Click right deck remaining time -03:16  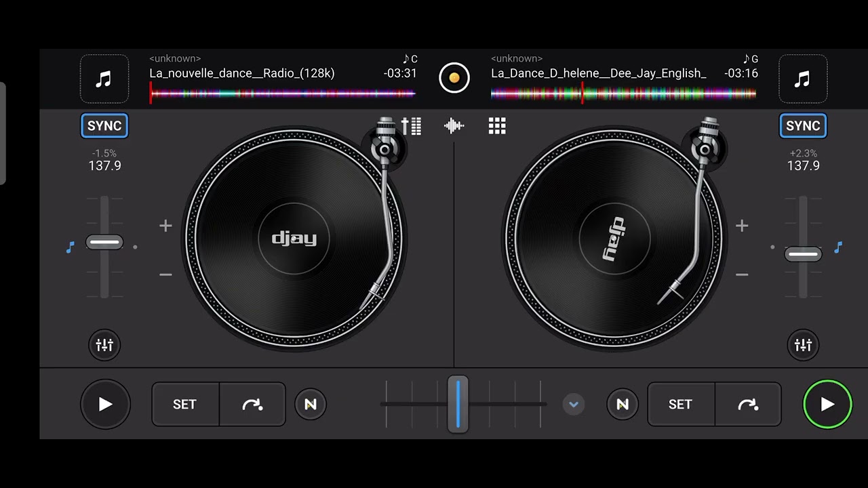click(741, 73)
